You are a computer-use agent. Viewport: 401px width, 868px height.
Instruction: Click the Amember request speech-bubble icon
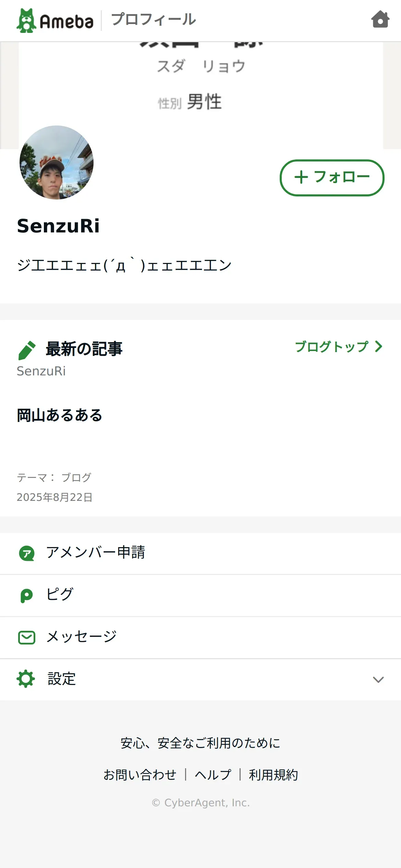point(27,553)
